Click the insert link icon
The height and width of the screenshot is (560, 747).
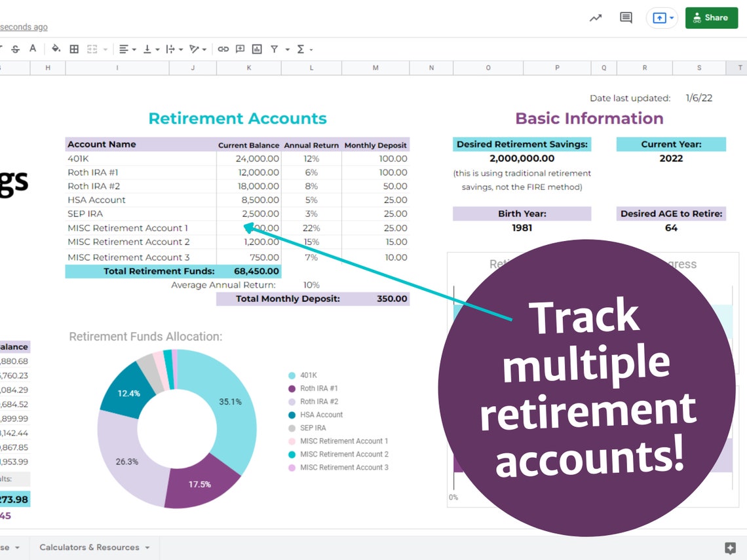click(x=223, y=49)
